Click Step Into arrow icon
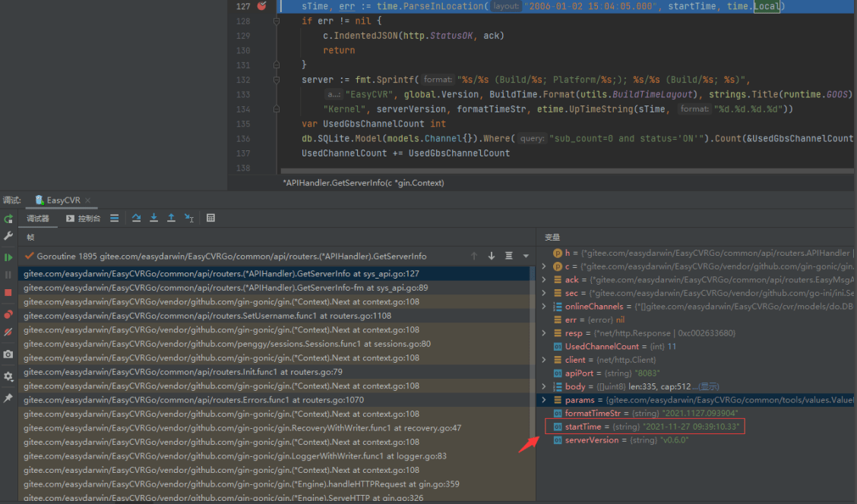 point(154,219)
